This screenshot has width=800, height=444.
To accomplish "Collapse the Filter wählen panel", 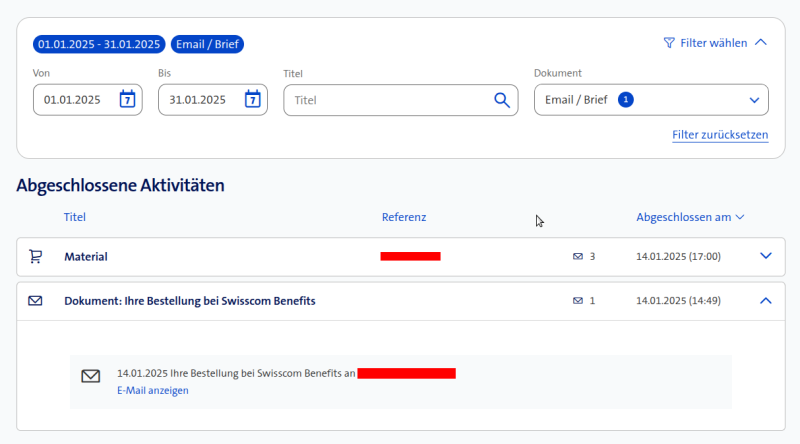I will [x=761, y=43].
